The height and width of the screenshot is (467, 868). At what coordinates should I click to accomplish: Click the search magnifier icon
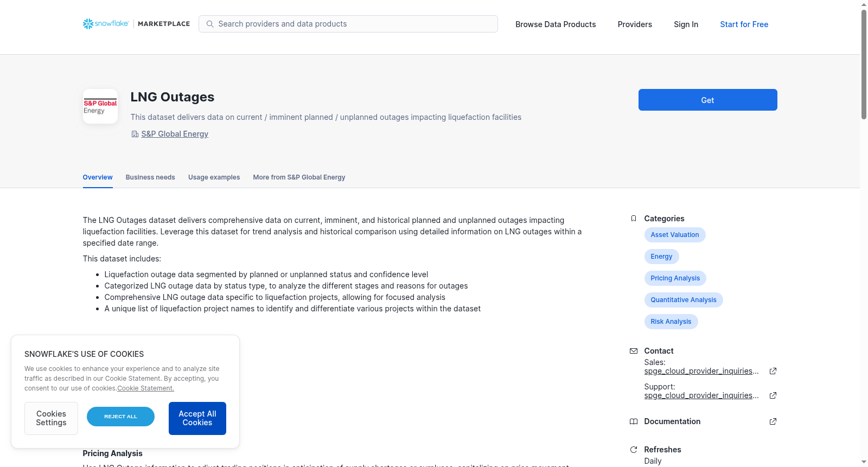tap(210, 24)
